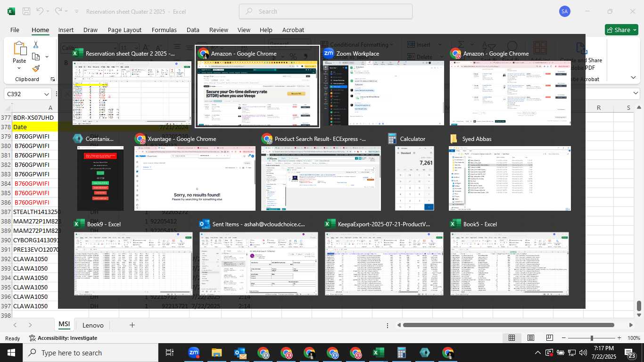Click the vertical scroll down arrow
Screen dimensions: 644x362
coord(639,315)
